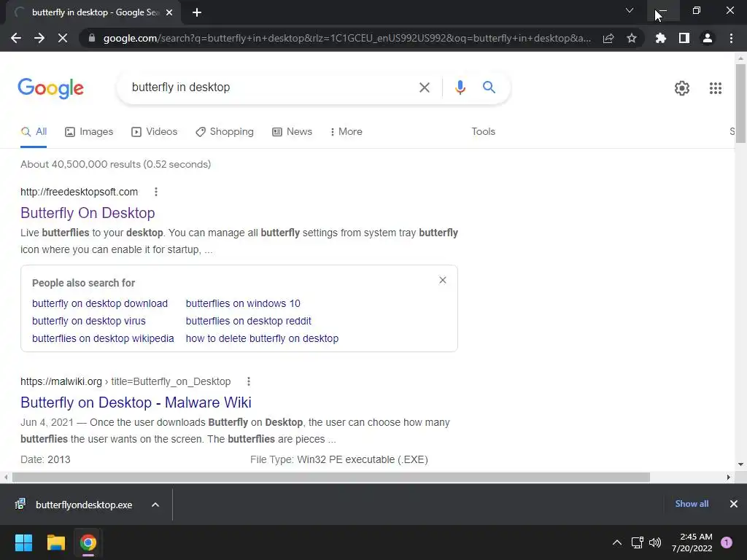
Task: Search 'butterflies on windows 10'
Action: point(243,304)
